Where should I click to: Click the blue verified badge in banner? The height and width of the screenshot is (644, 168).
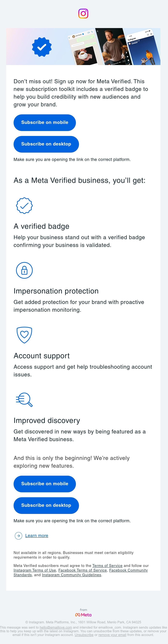(x=42, y=47)
